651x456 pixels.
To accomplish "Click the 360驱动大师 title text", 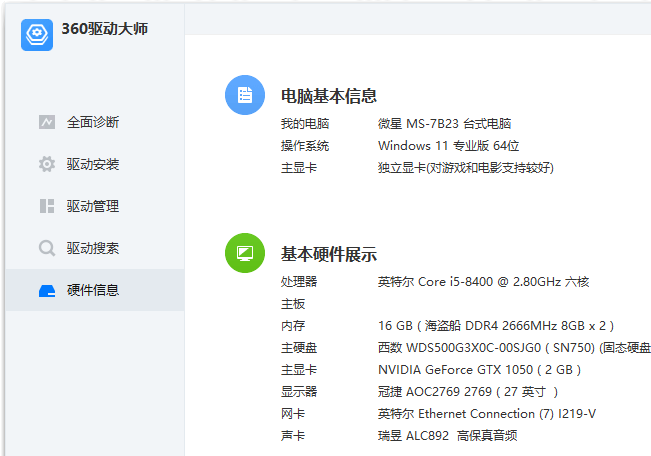I will point(105,29).
